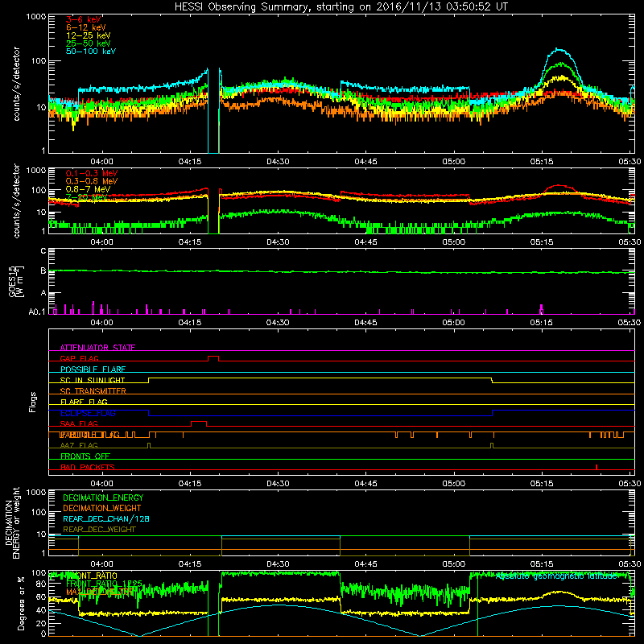Click the red spike on the BAD_PACKETS line
The width and height of the screenshot is (644, 644).
click(x=597, y=467)
